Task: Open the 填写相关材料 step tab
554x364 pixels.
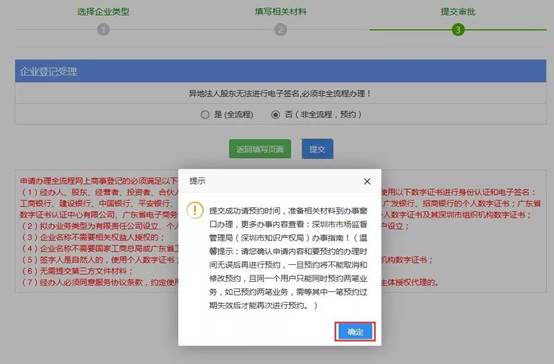Action: pos(281,12)
